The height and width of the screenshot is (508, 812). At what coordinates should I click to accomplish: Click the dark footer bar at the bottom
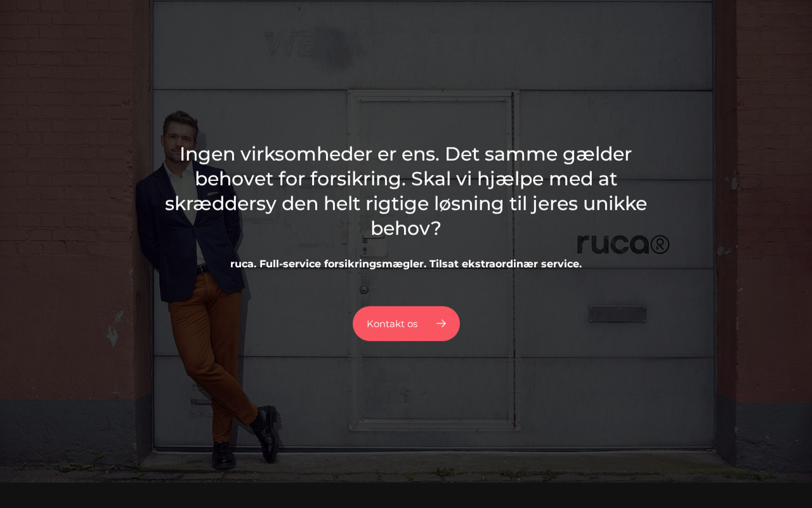[x=406, y=495]
